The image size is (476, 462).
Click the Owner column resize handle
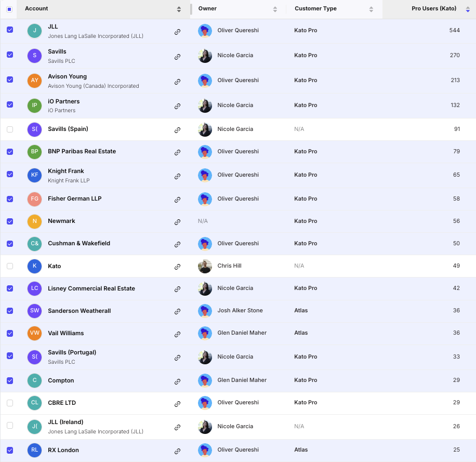[191, 9]
